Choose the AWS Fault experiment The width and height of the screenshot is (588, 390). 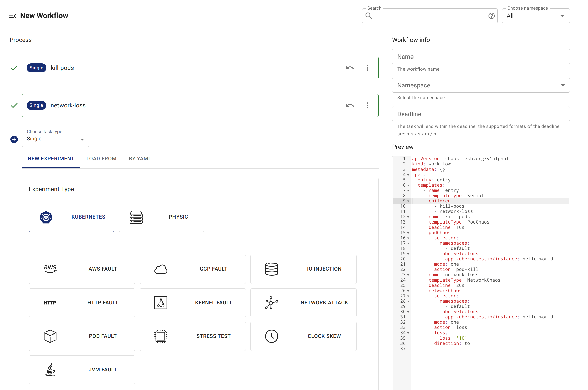(82, 269)
